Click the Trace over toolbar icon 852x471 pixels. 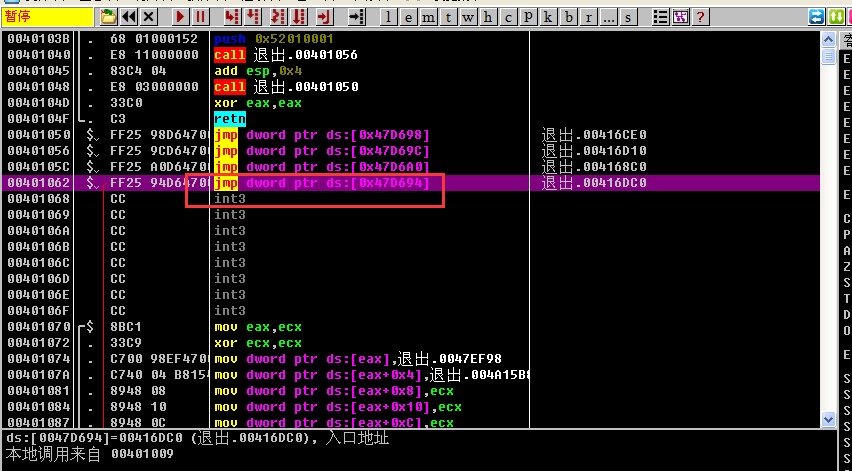[298, 17]
